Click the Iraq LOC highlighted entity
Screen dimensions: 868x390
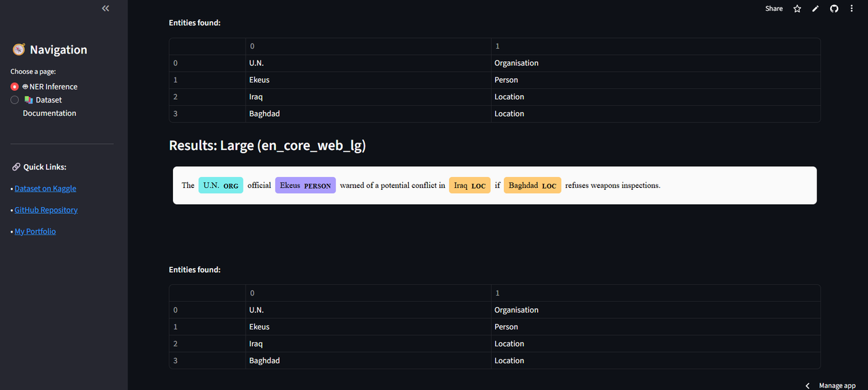[470, 185]
